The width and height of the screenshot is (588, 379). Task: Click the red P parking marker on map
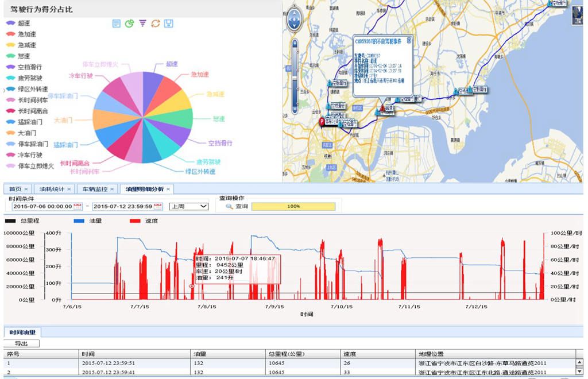pyautogui.click(x=322, y=122)
